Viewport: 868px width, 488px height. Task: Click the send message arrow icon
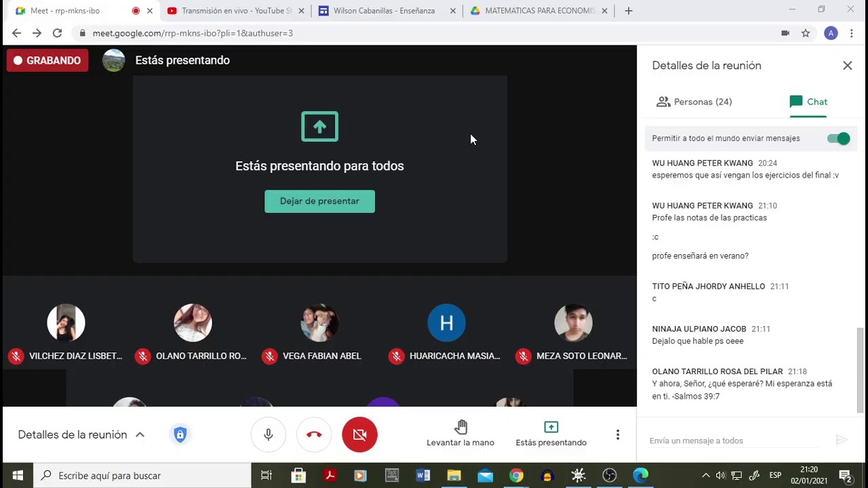pos(842,441)
